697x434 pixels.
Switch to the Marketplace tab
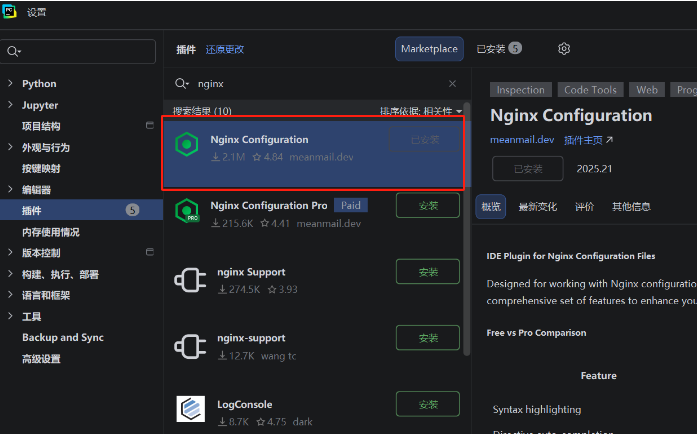point(429,49)
